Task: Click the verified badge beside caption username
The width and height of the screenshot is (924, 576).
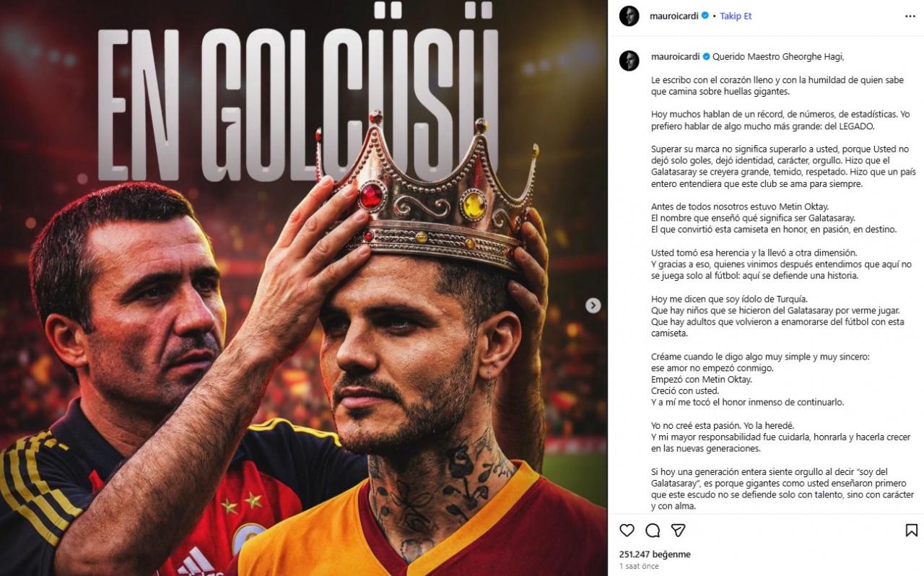Action: (706, 56)
